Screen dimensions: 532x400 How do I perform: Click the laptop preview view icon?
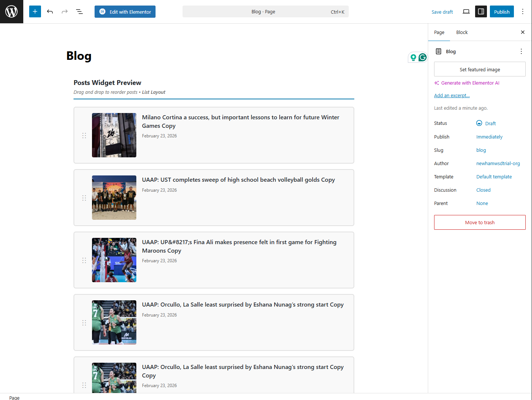point(466,11)
